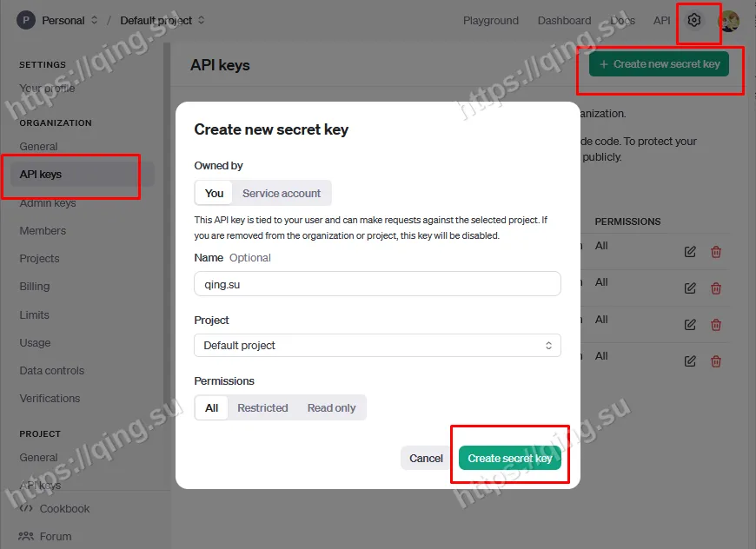Open settings via the gear icon
Viewport: 756px width, 549px height.
(693, 20)
